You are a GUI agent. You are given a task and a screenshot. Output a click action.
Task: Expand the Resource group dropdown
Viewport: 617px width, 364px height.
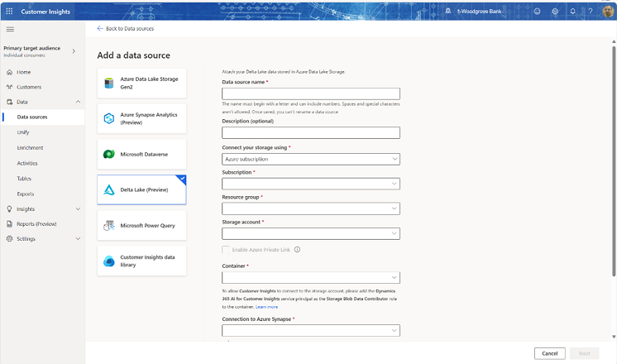(x=311, y=208)
